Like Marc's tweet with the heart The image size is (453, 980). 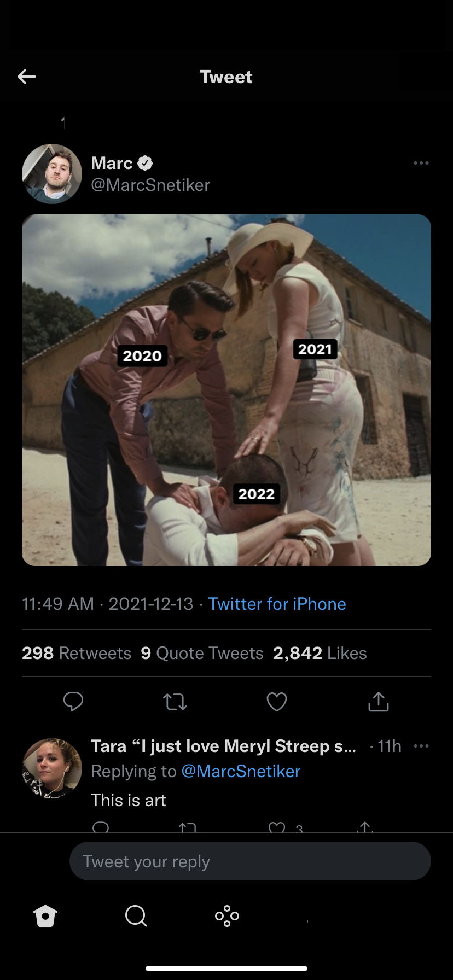277,701
